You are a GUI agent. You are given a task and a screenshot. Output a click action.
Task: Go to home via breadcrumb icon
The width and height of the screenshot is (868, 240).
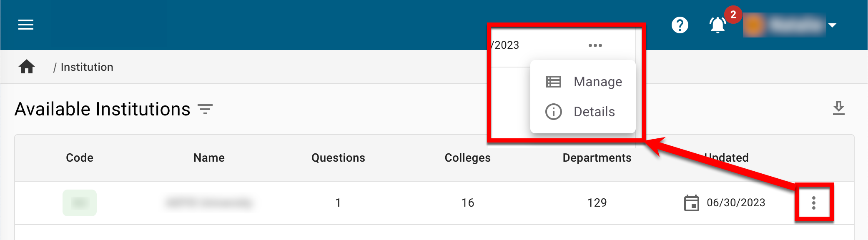[x=27, y=67]
